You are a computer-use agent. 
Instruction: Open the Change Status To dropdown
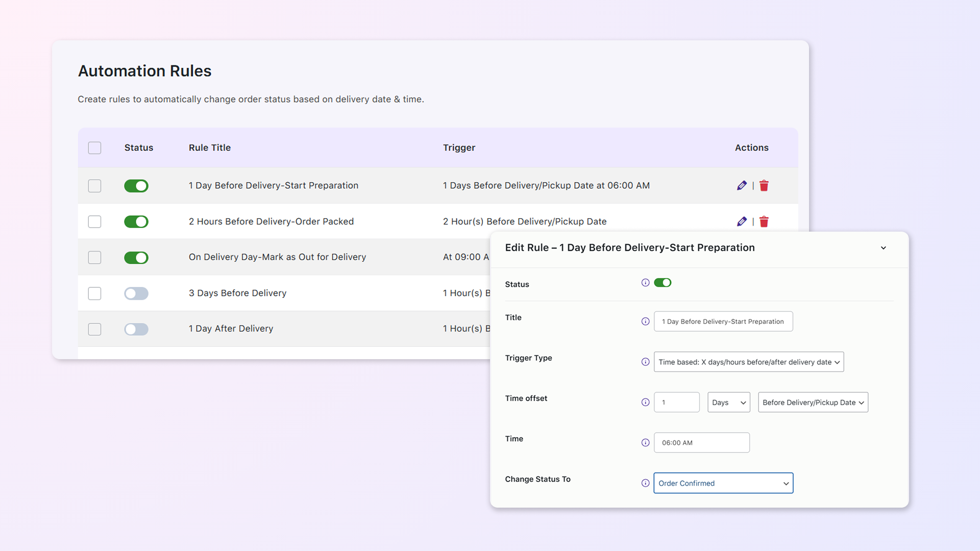coord(723,483)
